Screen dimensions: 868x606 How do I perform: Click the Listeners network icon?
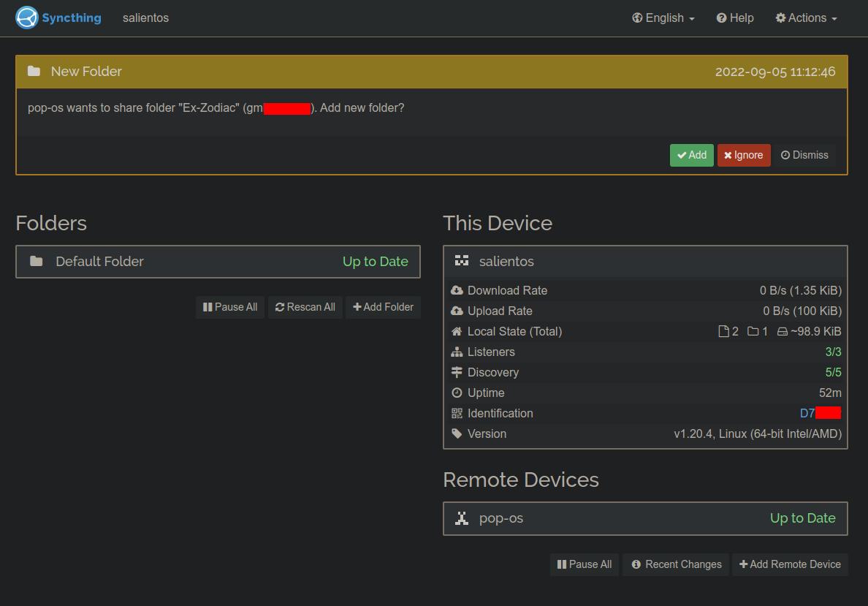[x=457, y=352]
